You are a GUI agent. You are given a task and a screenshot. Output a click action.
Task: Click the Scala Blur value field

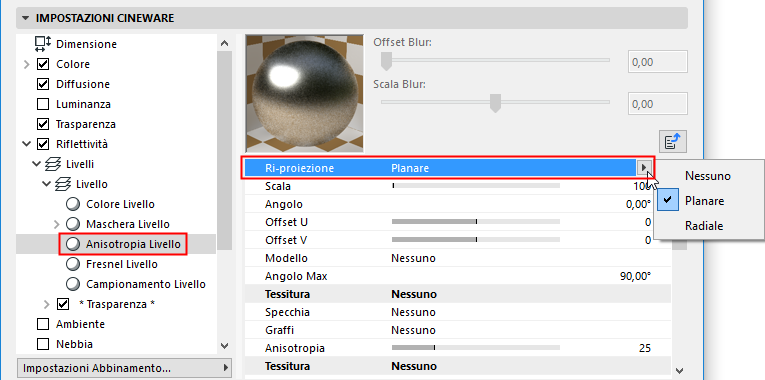coord(657,103)
